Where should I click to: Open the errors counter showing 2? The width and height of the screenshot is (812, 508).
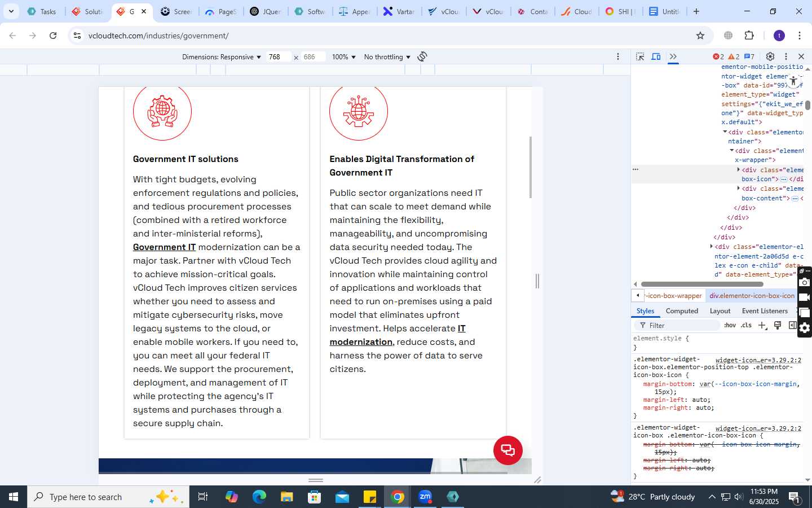coord(718,56)
